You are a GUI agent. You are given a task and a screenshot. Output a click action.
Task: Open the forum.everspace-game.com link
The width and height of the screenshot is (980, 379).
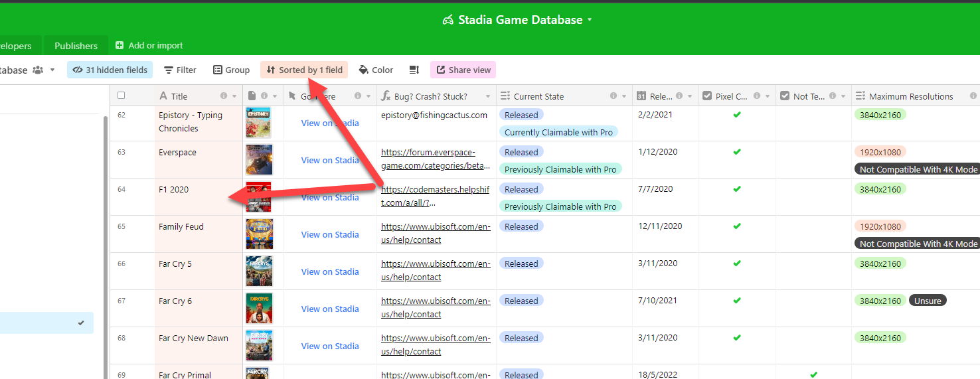[436, 159]
